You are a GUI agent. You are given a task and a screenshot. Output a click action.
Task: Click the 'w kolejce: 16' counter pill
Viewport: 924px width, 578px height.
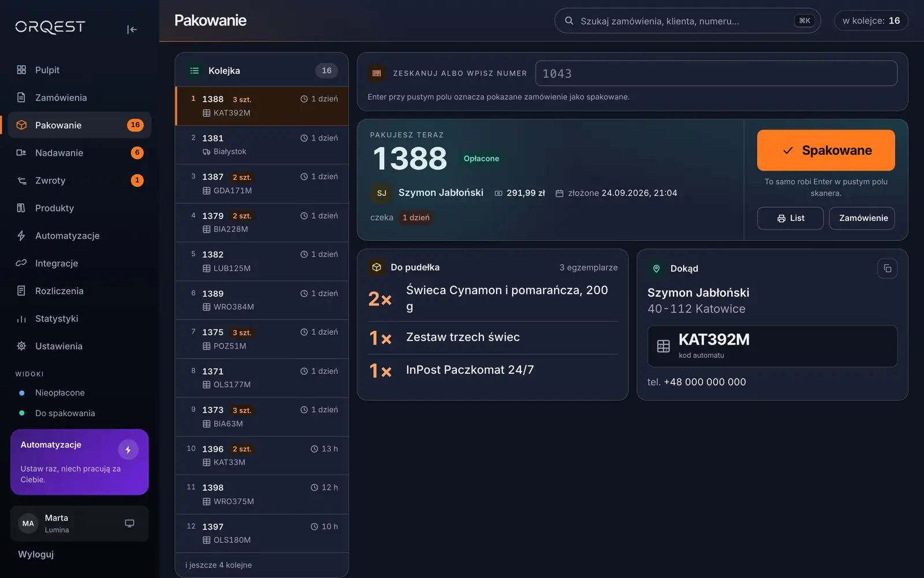871,21
